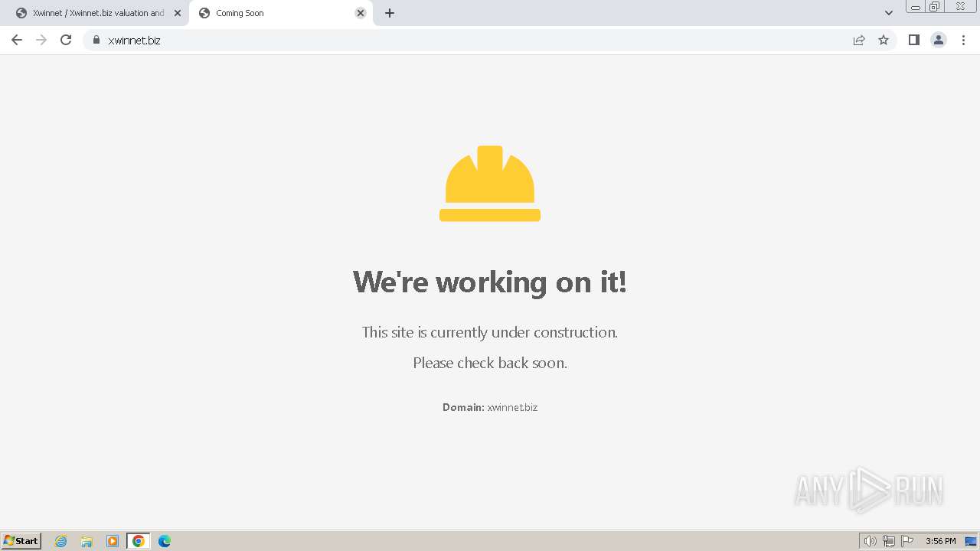Click the Chrome taskbar icon
Viewport: 980px width, 551px height.
pos(139,541)
